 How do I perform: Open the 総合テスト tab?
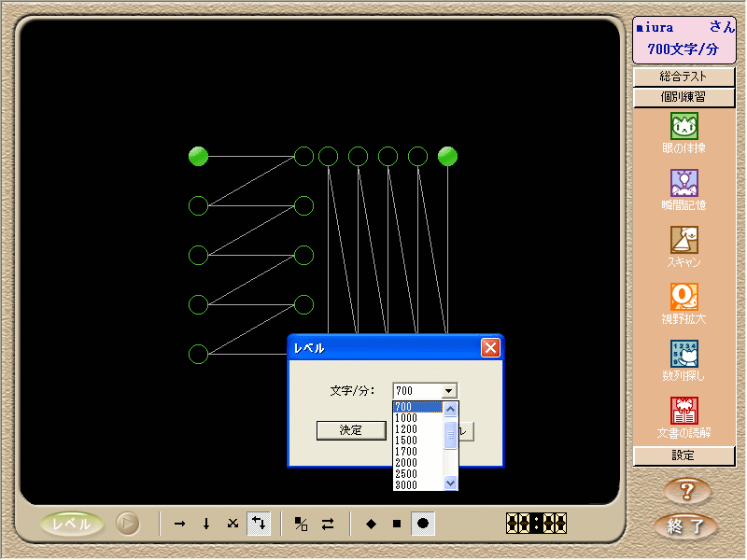(684, 77)
